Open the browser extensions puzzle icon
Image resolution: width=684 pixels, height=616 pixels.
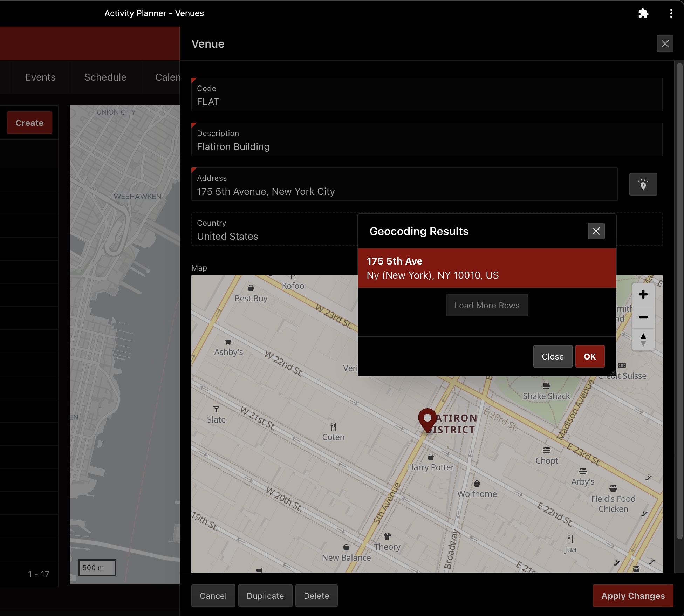[643, 13]
